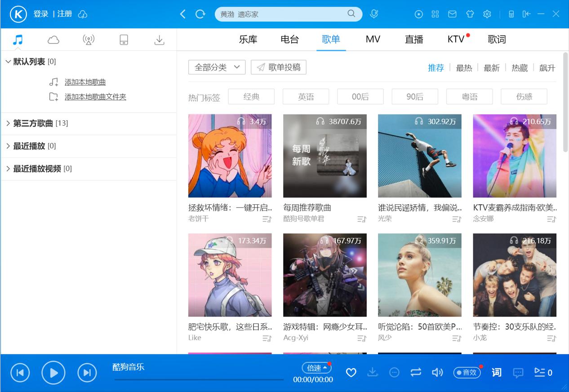Switch to the MV tab
The height and width of the screenshot is (392, 569).
click(x=373, y=40)
